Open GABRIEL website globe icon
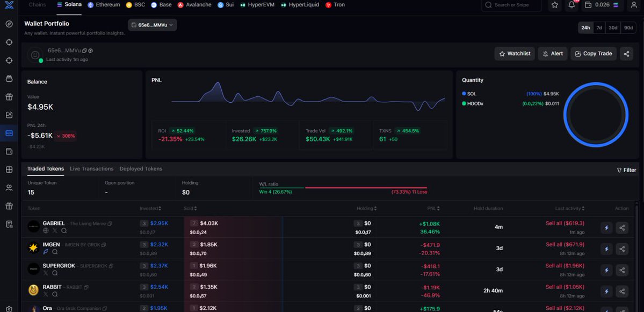 pyautogui.click(x=46, y=230)
